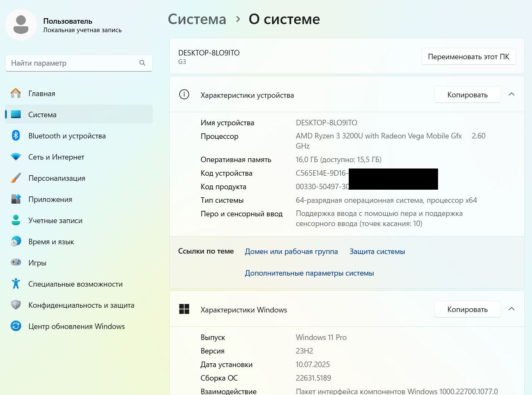
Task: Open Домен или рабочая группа link
Action: click(x=291, y=251)
